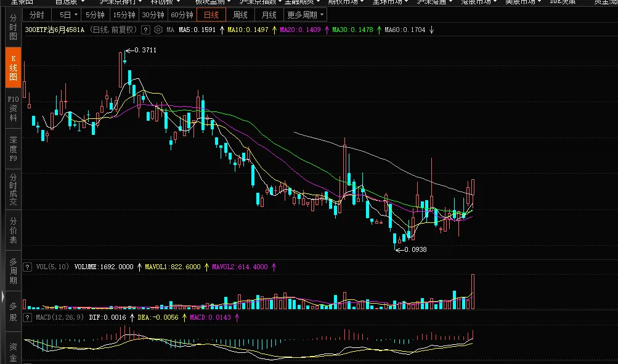
Task: Click the MA10:0.1497 value
Action: [248, 30]
